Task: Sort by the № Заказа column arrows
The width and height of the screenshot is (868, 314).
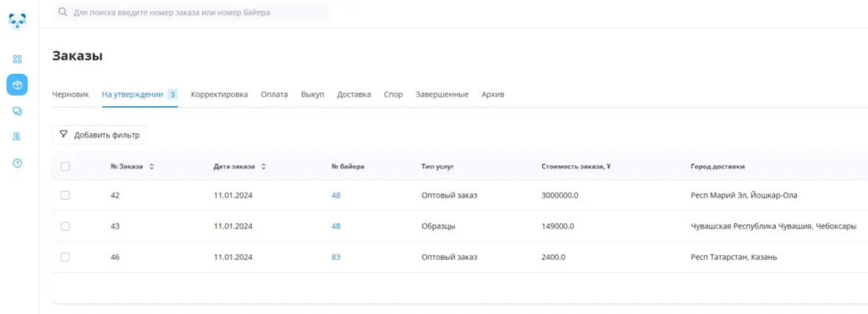Action: pyautogui.click(x=151, y=167)
